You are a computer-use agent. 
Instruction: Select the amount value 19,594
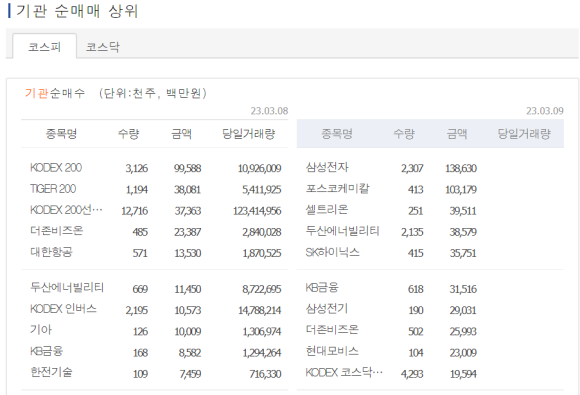pos(463,374)
